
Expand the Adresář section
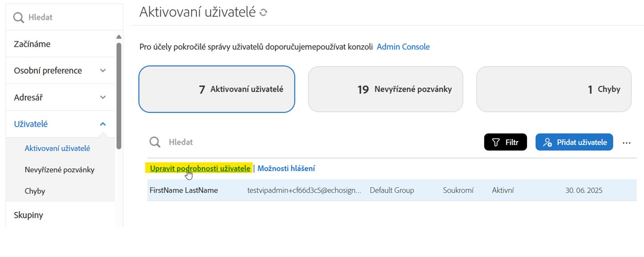(60, 97)
